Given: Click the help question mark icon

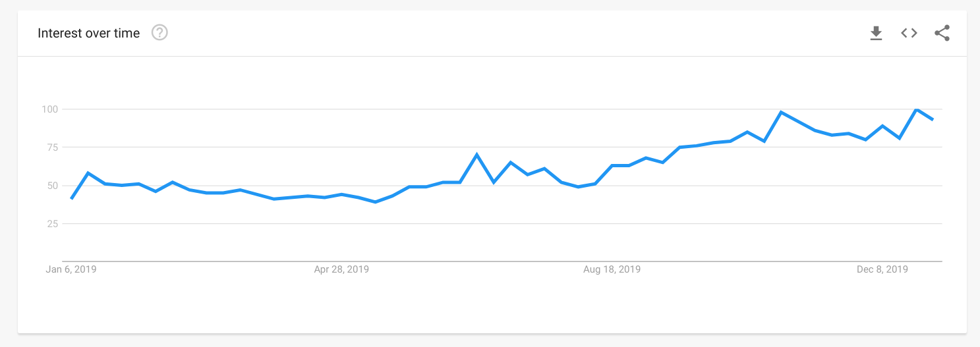Looking at the screenshot, I should tap(159, 32).
